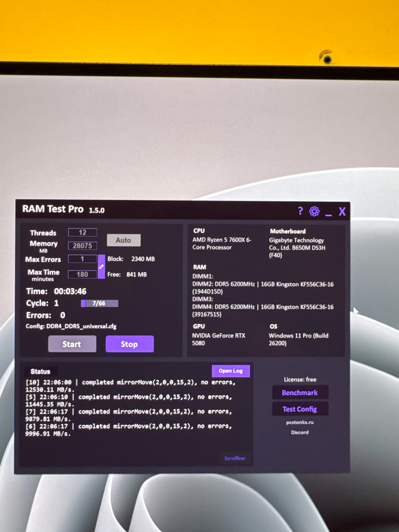Click the pencil edit icon beside Max Errors
Viewport: 399px width, 532px height.
tap(101, 267)
